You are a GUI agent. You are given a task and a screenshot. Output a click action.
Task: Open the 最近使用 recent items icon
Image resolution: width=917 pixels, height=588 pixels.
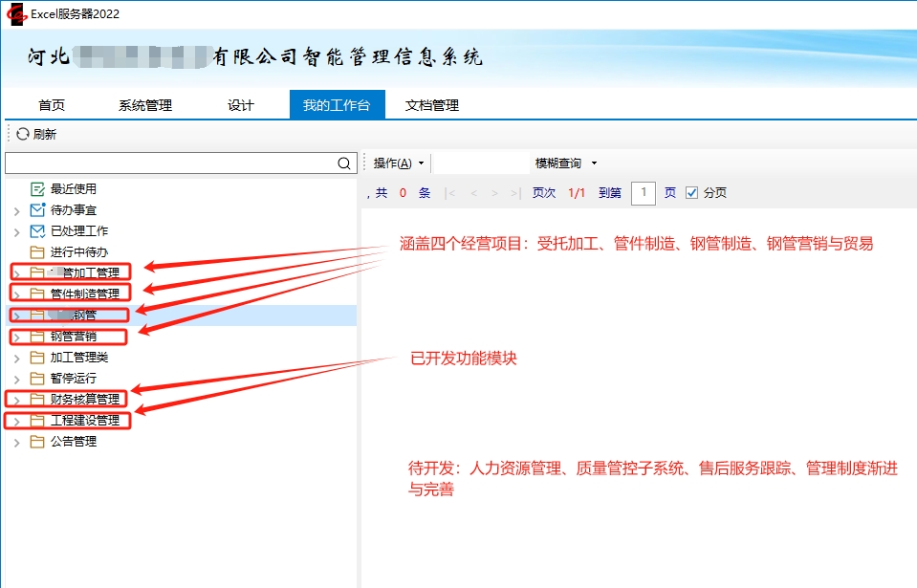coord(37,189)
